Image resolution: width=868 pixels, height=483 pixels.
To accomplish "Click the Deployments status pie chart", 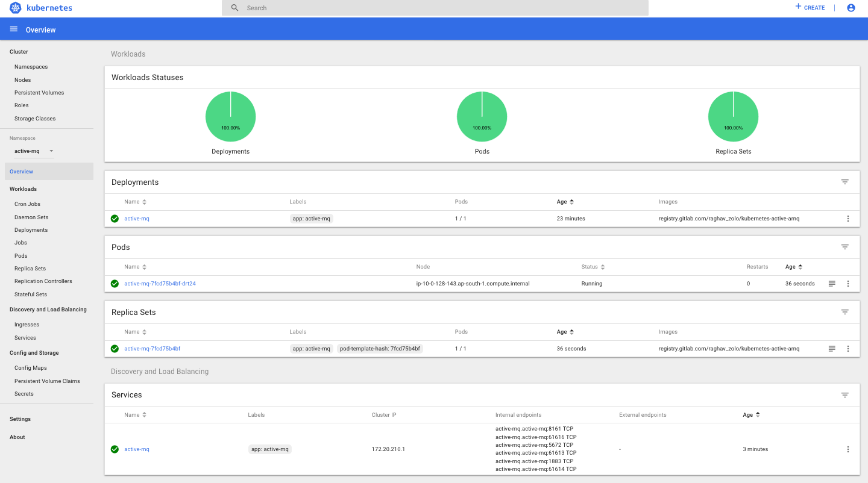I will (x=231, y=117).
